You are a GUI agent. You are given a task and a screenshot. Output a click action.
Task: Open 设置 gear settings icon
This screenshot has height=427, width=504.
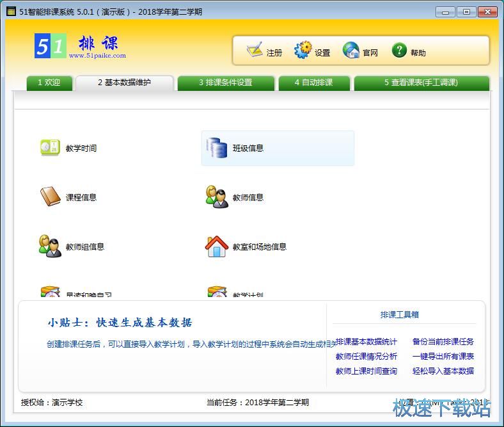tap(303, 50)
